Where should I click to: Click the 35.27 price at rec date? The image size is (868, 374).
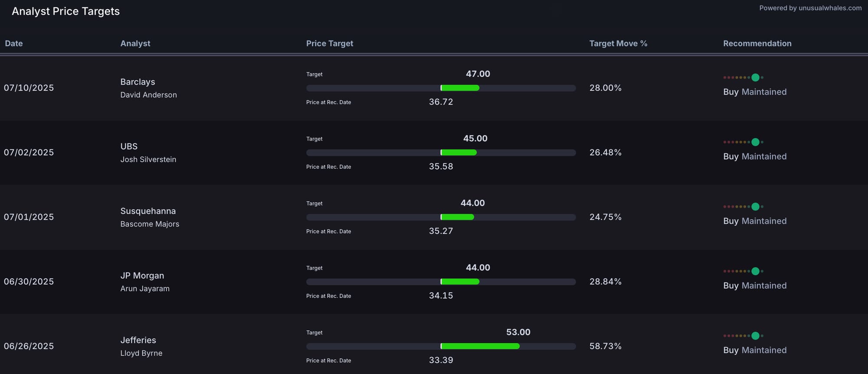[441, 232]
